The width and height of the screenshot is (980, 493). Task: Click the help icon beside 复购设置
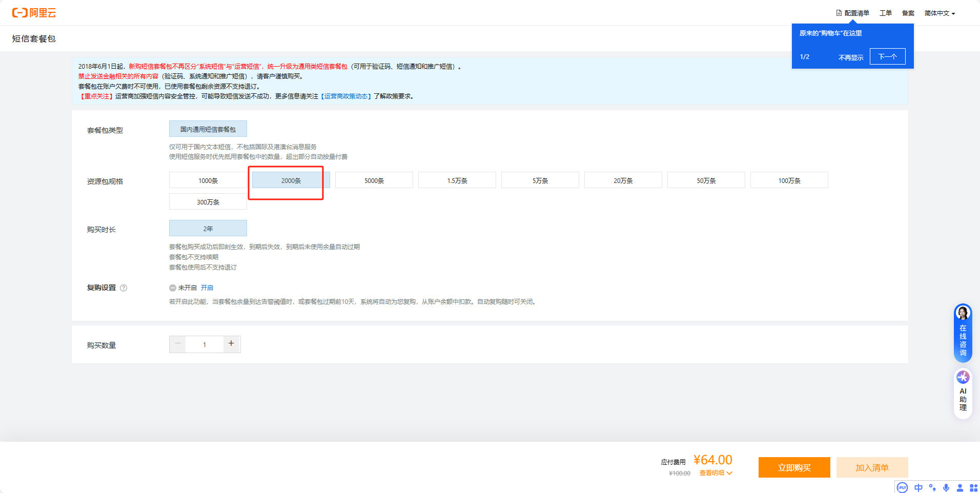point(124,288)
